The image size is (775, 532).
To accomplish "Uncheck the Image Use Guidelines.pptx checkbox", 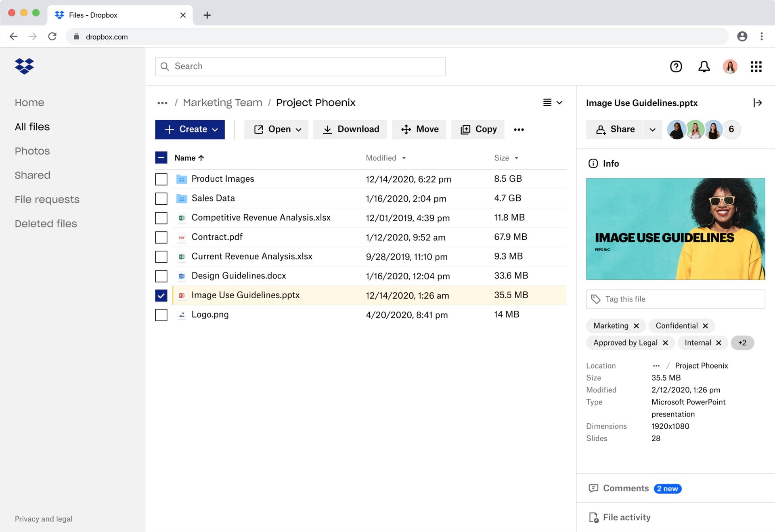I will point(161,295).
